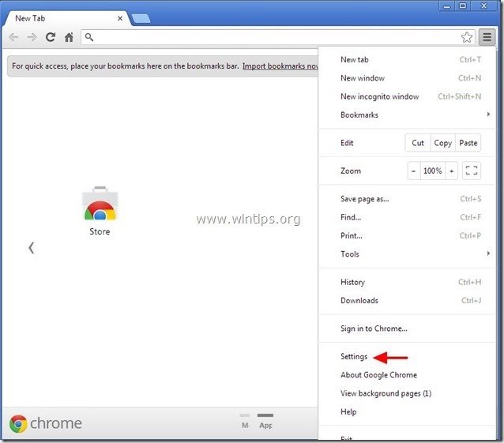Select the New Tab browser tab
Viewport: 504px width, 443px height.
click(x=66, y=19)
